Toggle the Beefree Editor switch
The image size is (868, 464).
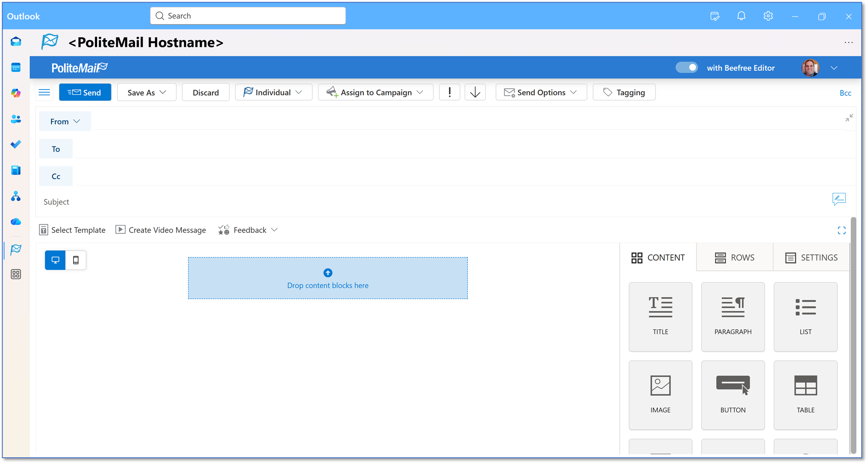coord(687,68)
